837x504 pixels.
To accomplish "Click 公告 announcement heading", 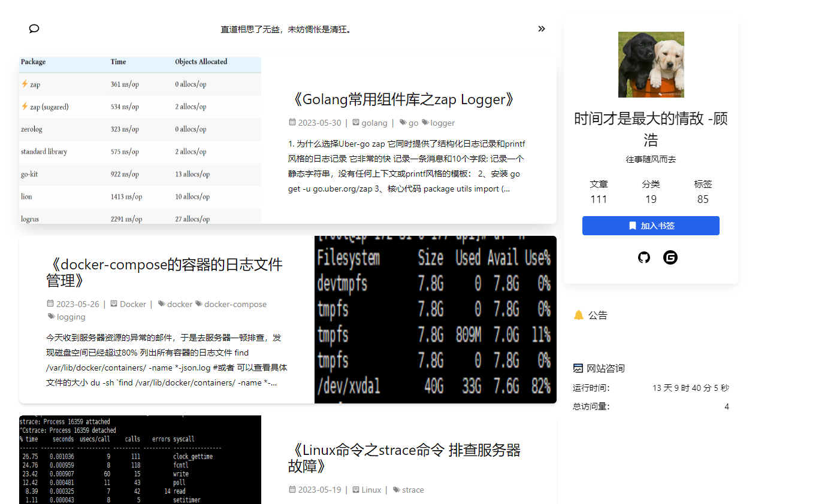I will pyautogui.click(x=597, y=315).
